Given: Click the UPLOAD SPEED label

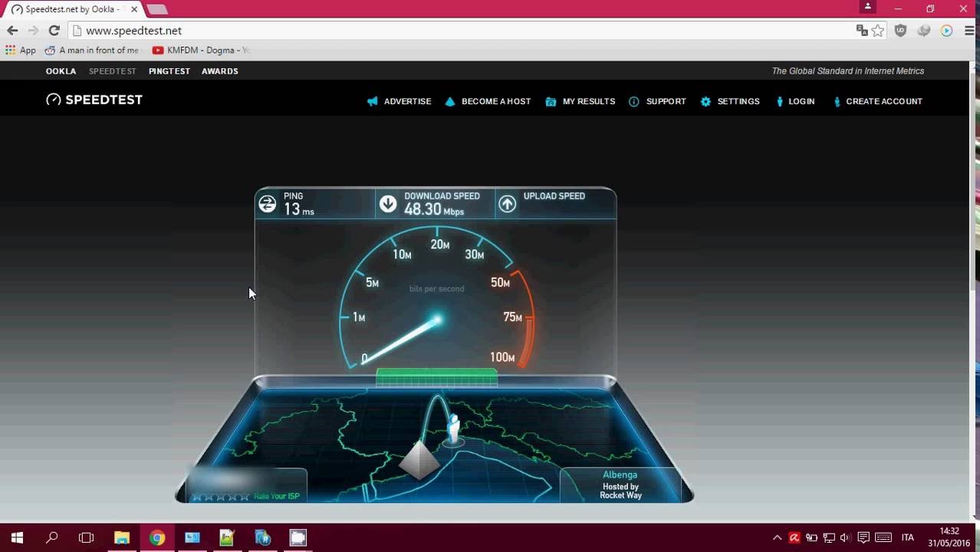Looking at the screenshot, I should point(554,196).
